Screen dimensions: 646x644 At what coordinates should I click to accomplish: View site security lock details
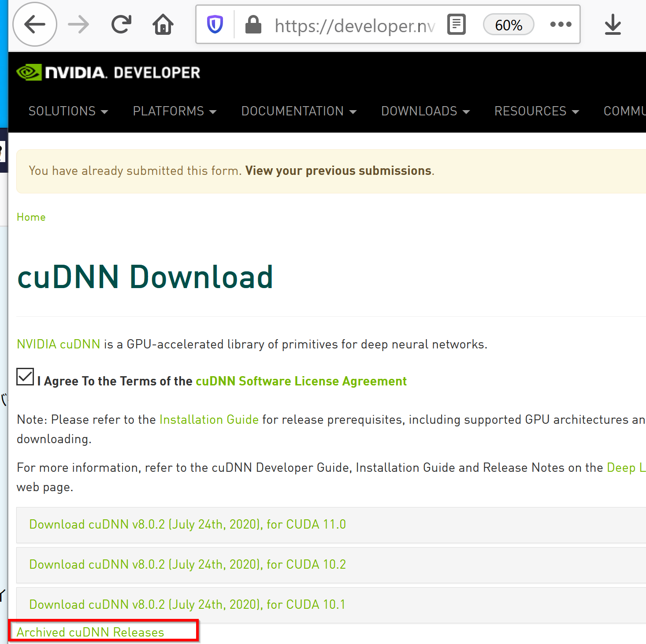pyautogui.click(x=253, y=24)
